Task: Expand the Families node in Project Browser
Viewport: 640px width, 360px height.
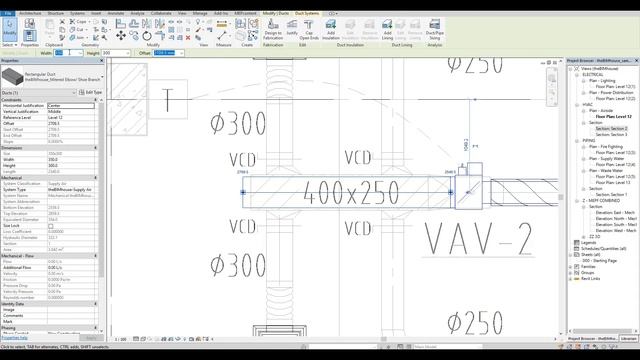Action: [571, 267]
